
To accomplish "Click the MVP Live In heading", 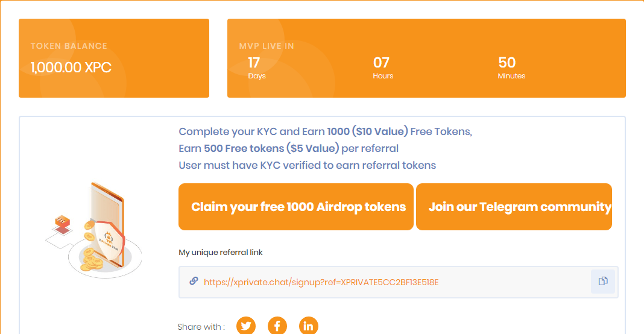I will pos(267,46).
